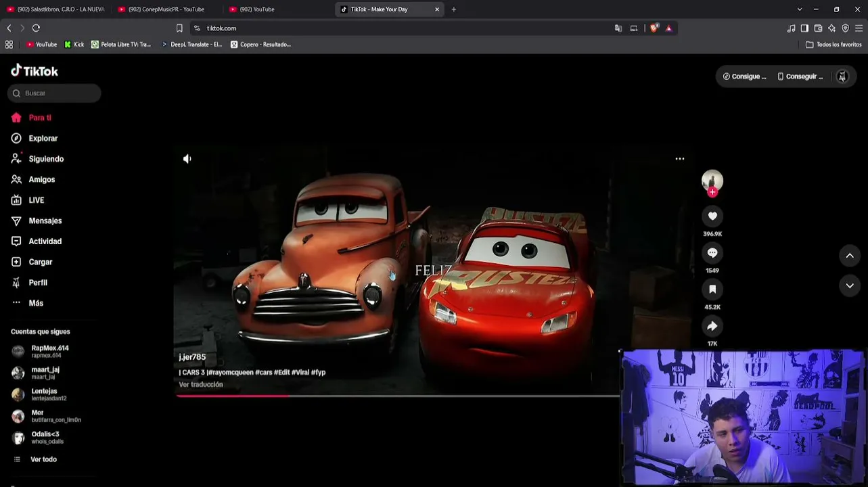Expand the Más menu in the sidebar
868x487 pixels.
pyautogui.click(x=27, y=304)
